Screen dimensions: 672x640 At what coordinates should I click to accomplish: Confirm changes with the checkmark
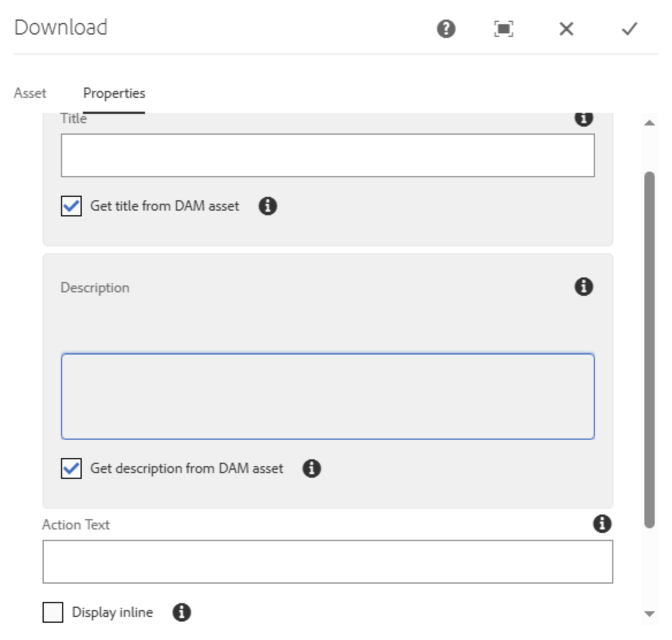[630, 29]
